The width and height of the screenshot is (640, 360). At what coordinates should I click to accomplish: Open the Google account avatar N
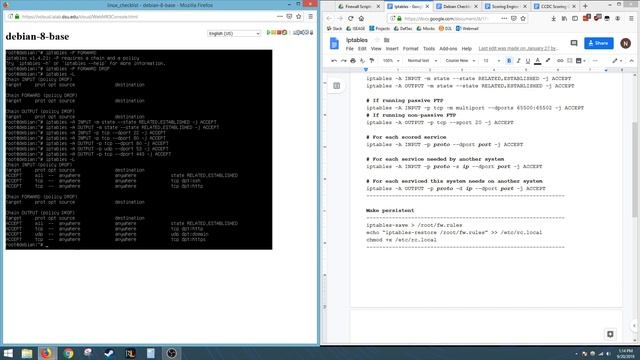point(625,43)
